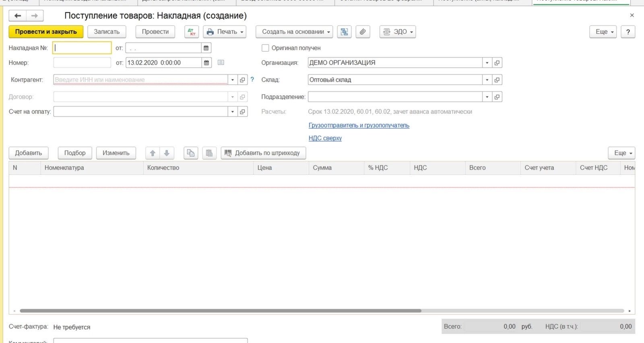Image resolution: width=644 pixels, height=343 pixels.
Task: Open the Контрагент record with its open button
Action: (242, 80)
